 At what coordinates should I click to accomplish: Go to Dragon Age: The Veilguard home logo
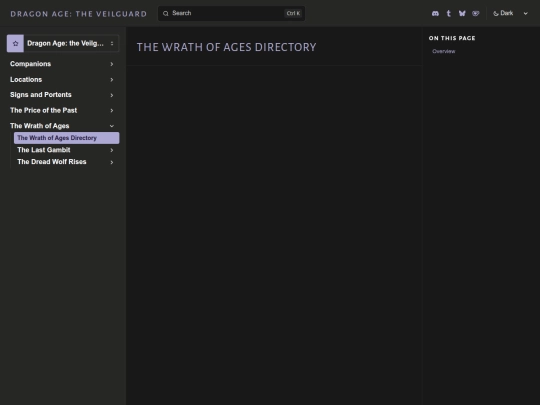pyautogui.click(x=79, y=14)
